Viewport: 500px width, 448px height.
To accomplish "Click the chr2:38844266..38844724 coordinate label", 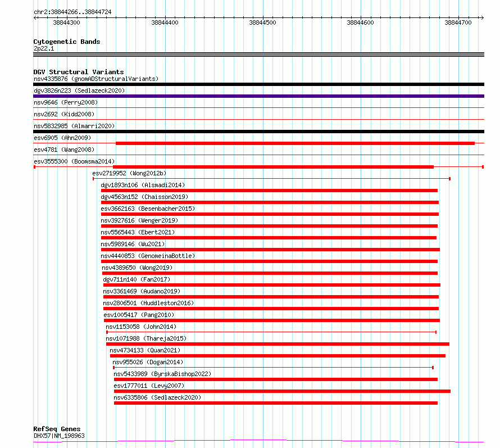I will pos(72,12).
